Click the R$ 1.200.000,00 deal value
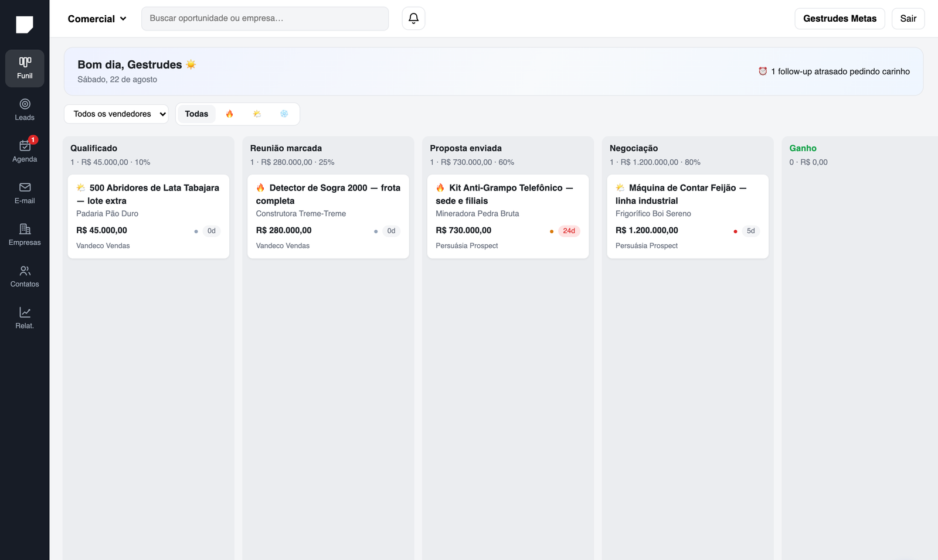 647,230
